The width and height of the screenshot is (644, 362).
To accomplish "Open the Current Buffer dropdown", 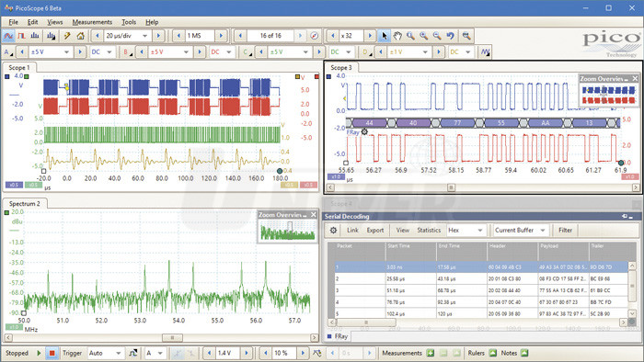I will point(520,231).
